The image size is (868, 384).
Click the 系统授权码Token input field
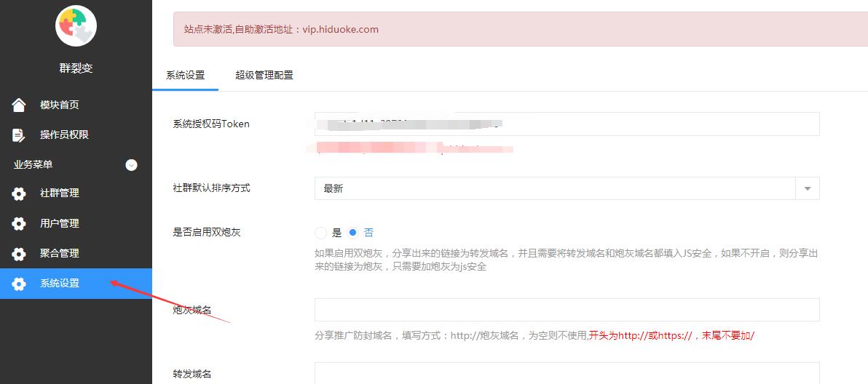tap(567, 124)
